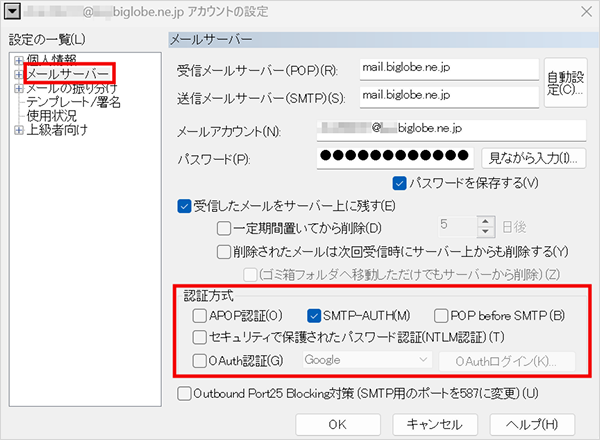Enable 一定期間置いてから削除 checkbox
This screenshot has height=440, width=600.
[x=223, y=228]
